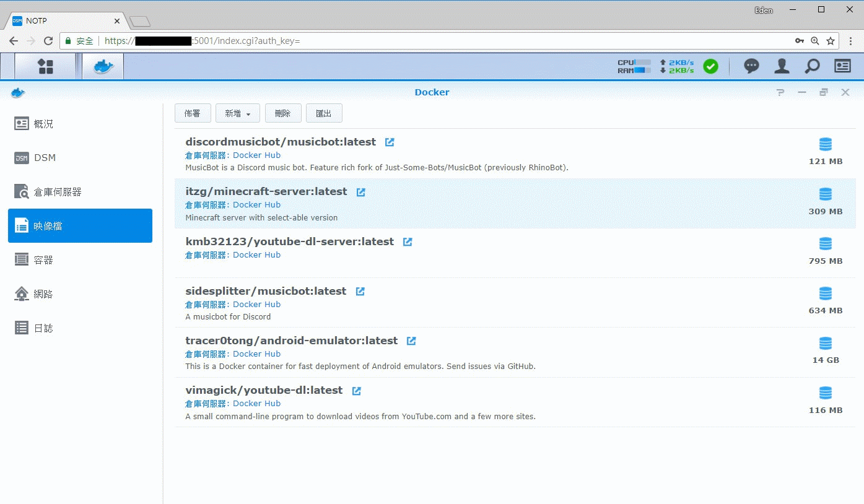This screenshot has height=504, width=864.
Task: Click the CPU RAM usage meter
Action: [634, 66]
